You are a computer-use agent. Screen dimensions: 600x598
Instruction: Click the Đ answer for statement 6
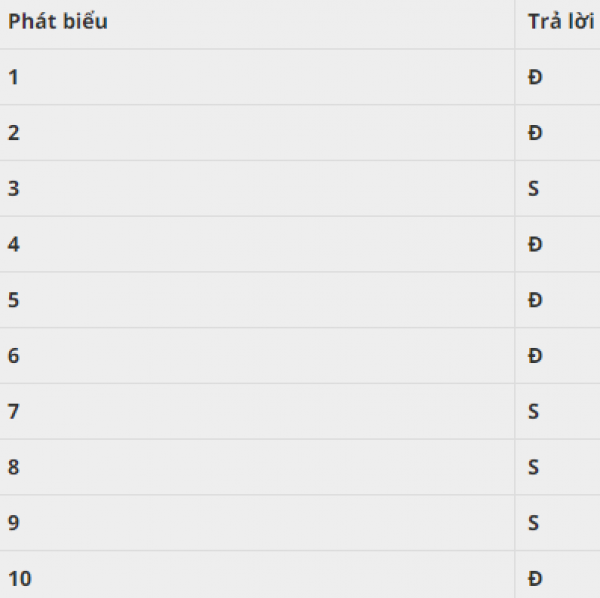535,356
